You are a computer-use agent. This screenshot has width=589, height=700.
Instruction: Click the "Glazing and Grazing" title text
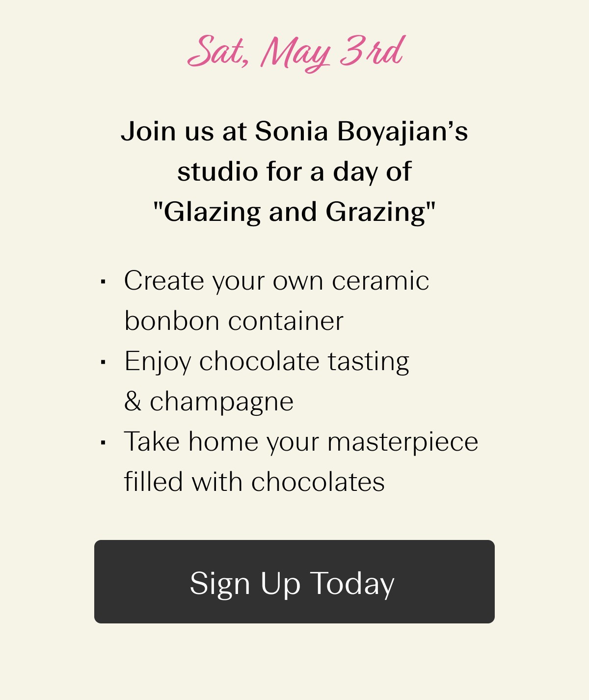tap(294, 212)
